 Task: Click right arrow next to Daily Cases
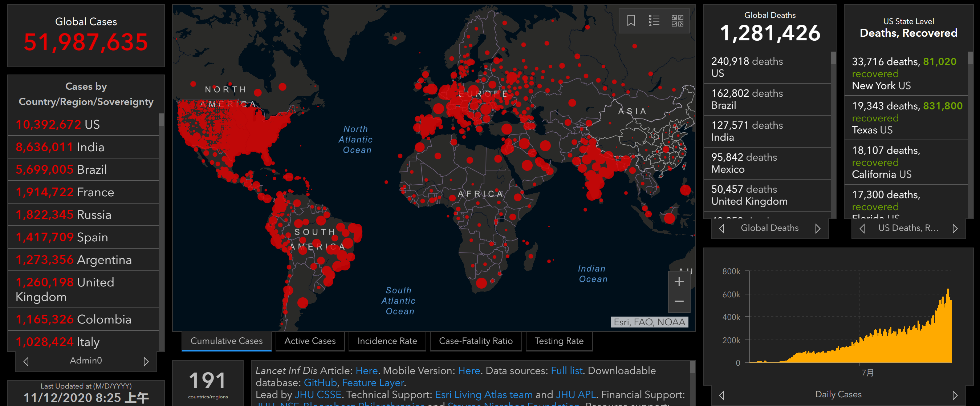coord(955,395)
